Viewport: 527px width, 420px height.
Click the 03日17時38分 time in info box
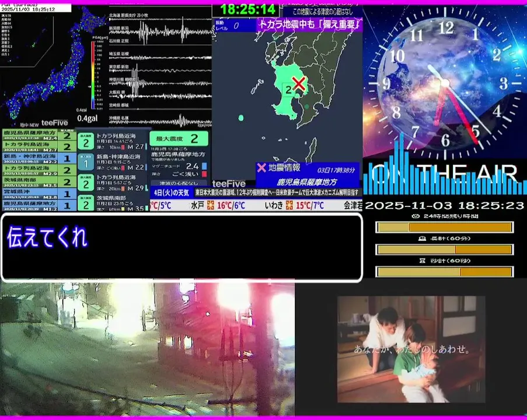click(336, 170)
